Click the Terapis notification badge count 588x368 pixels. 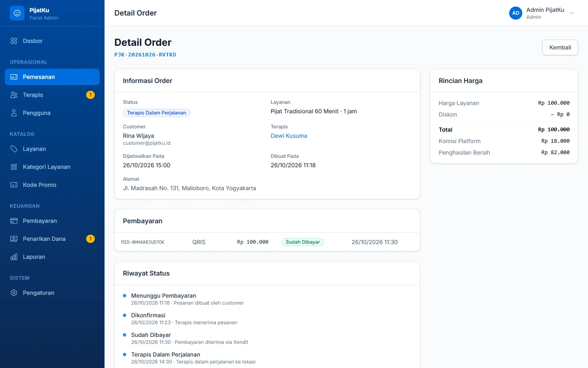pos(91,95)
